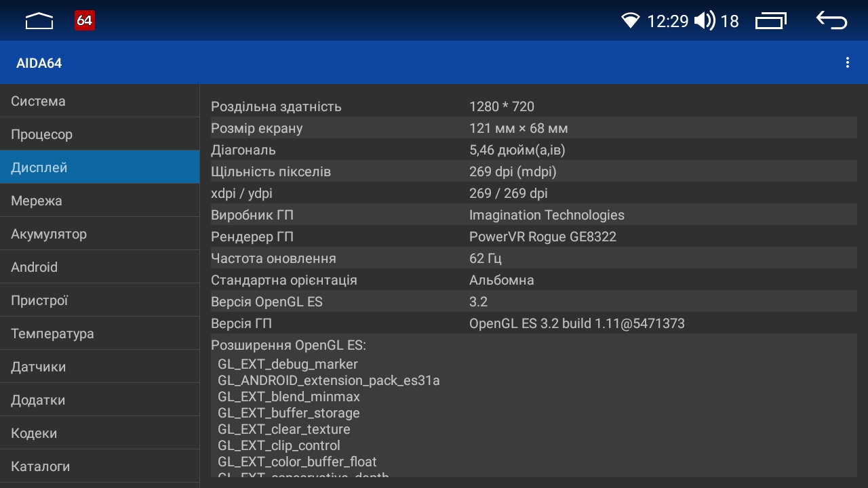Select the xdpi / ydpi row label
868x488 pixels.
point(241,193)
